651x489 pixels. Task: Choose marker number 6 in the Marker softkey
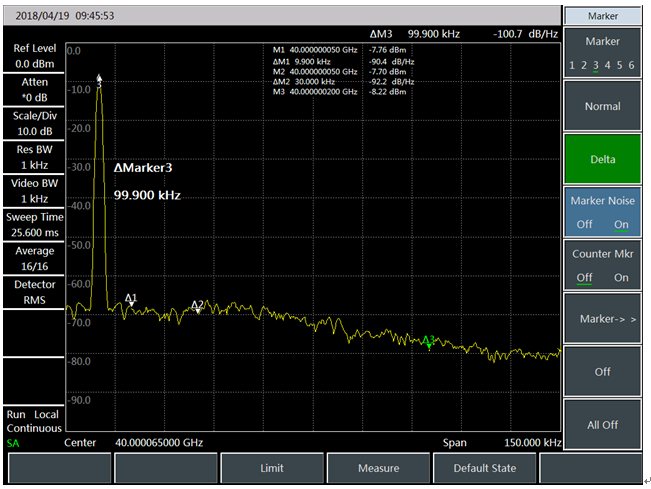click(x=632, y=65)
